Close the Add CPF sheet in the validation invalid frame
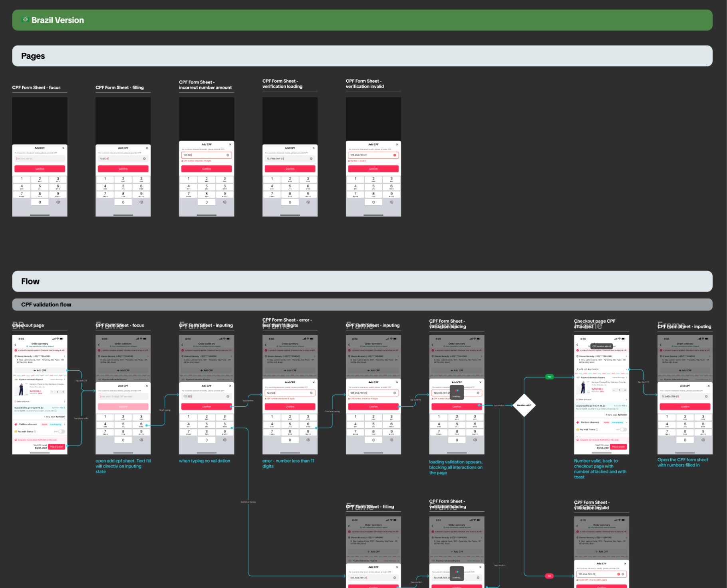Viewport: 727px width, 588px height. (625, 564)
